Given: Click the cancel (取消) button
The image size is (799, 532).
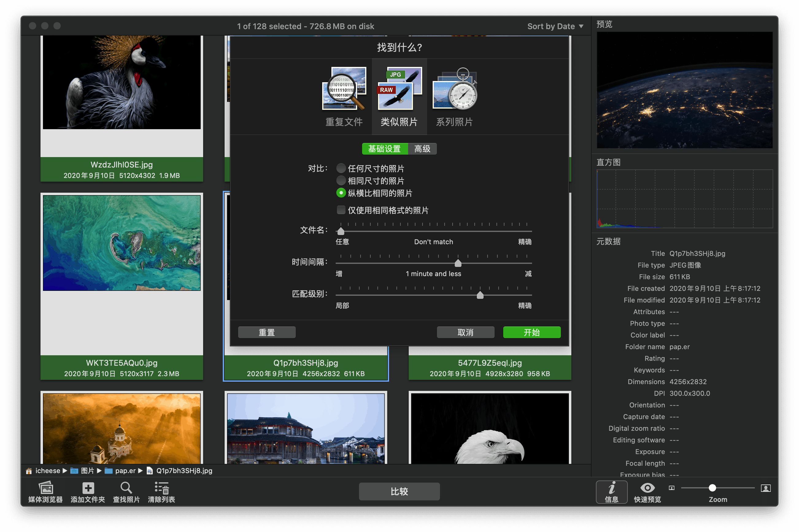Looking at the screenshot, I should [x=465, y=332].
